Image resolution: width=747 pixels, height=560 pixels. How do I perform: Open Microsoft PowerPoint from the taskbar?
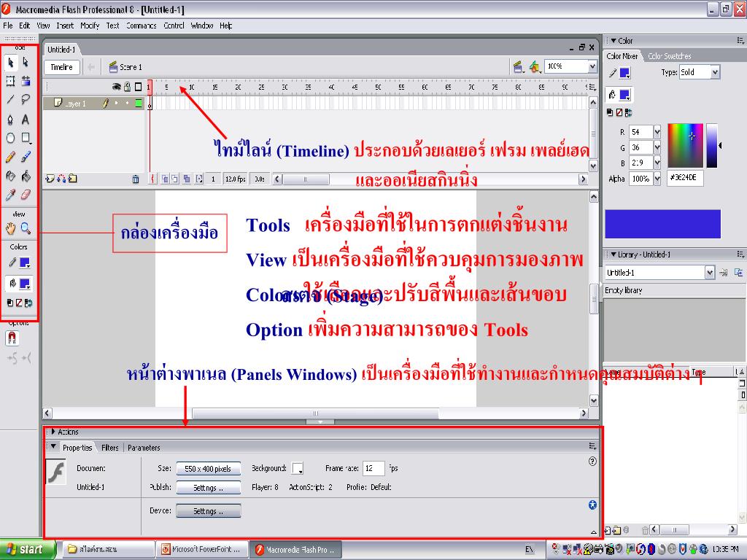(x=201, y=549)
